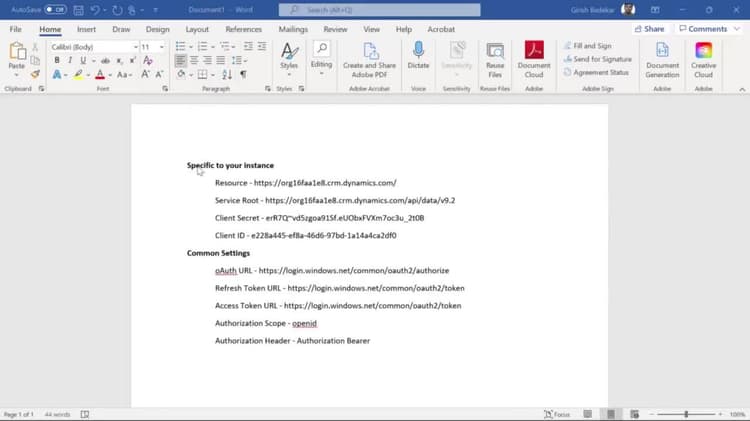The image size is (750, 421).
Task: Select the Format Painter brush icon
Action: tap(35, 74)
